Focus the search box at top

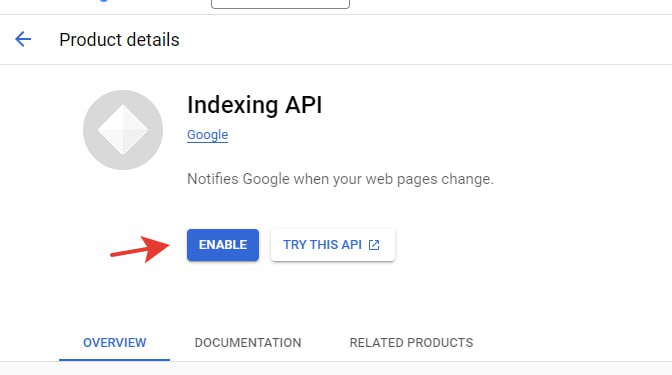pyautogui.click(x=280, y=4)
